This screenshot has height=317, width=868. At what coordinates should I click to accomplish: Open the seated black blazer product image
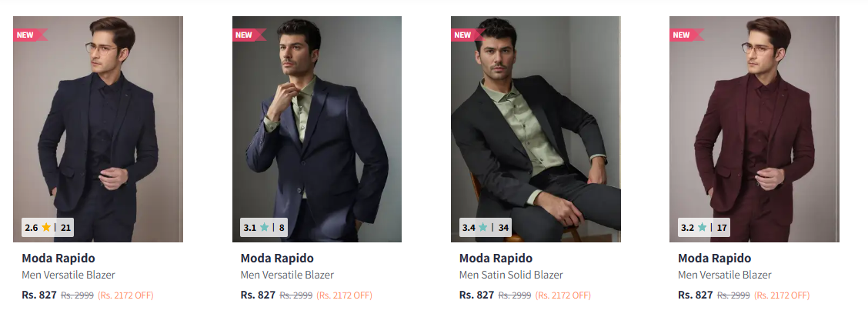pyautogui.click(x=536, y=129)
